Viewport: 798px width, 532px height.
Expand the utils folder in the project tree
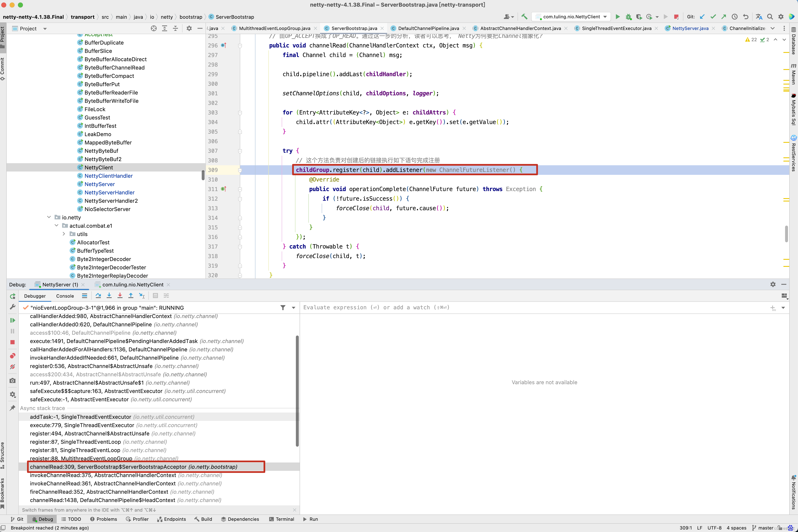pyautogui.click(x=64, y=234)
